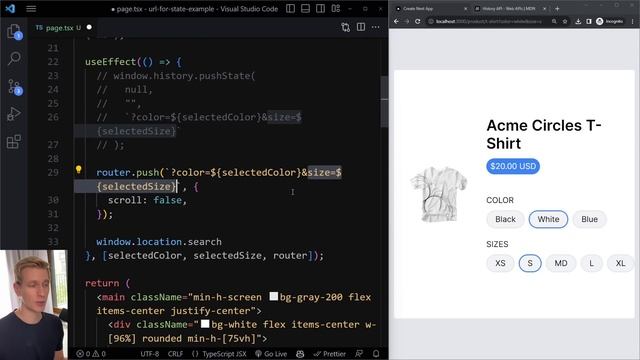Click the T-shirt product image
The image size is (640, 360).
(x=439, y=194)
